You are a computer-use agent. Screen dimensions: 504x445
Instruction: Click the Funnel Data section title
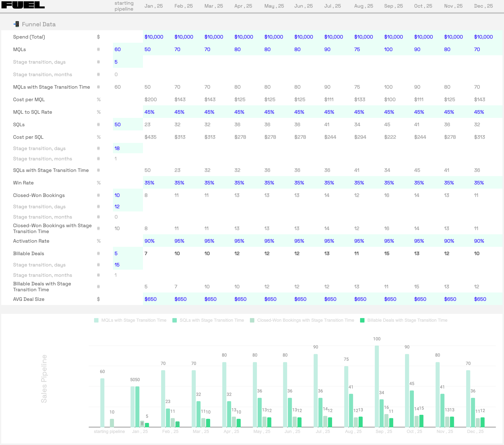39,24
